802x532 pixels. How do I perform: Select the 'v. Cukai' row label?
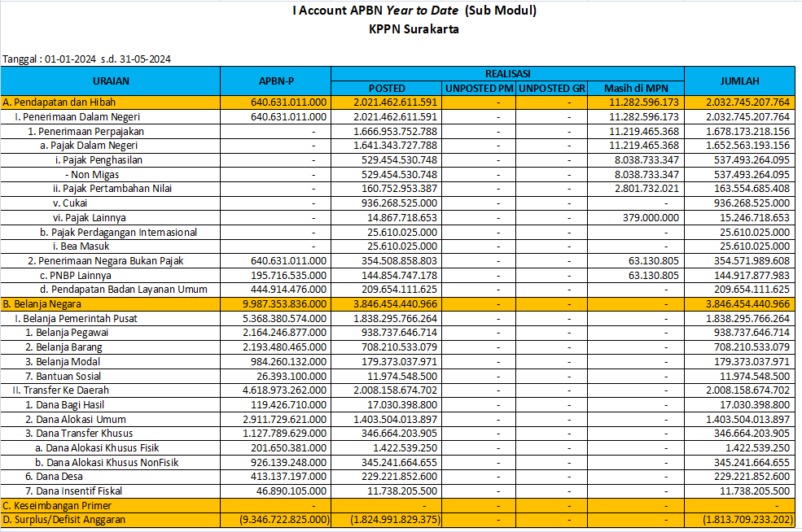point(69,203)
